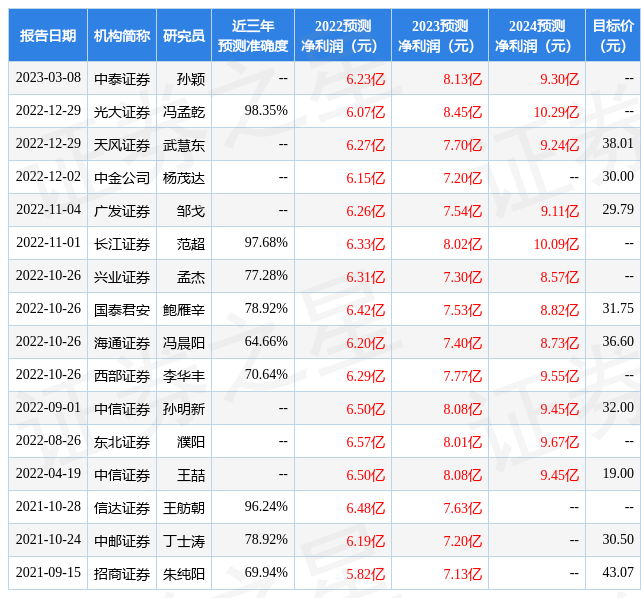Screen dimensions: 641x598
Task: Select target price 19.00
Action: point(618,474)
